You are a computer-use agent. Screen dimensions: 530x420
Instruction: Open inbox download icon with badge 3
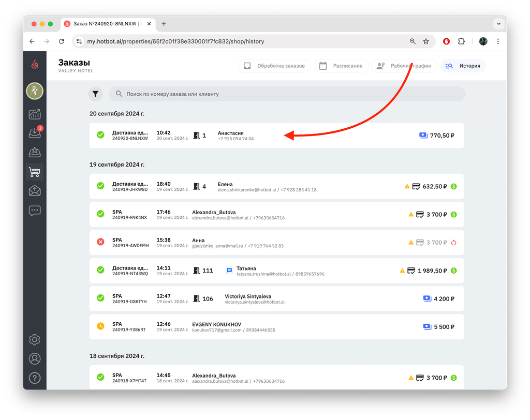(x=35, y=133)
